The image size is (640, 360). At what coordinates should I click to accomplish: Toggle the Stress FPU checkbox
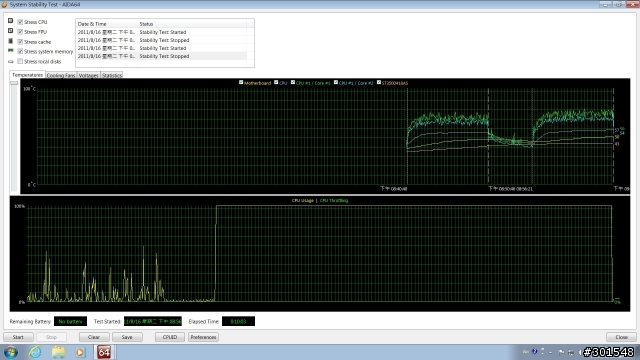click(20, 31)
